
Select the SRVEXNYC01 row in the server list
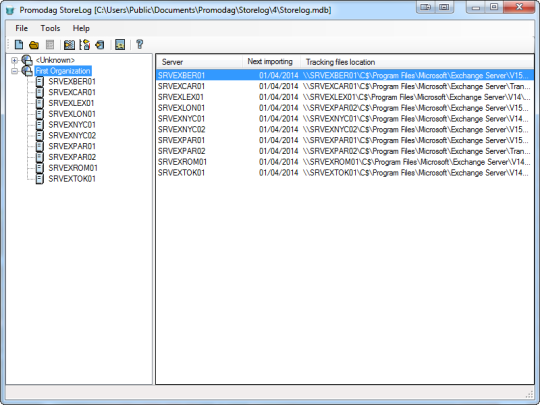(345, 118)
